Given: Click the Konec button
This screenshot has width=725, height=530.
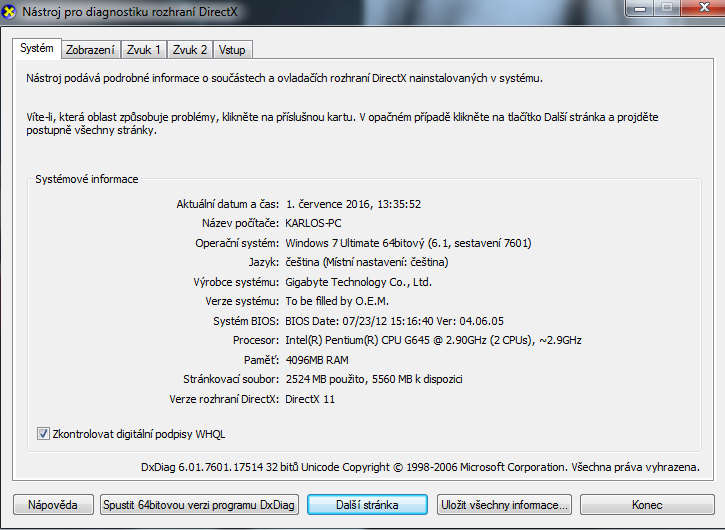Looking at the screenshot, I should [x=647, y=505].
